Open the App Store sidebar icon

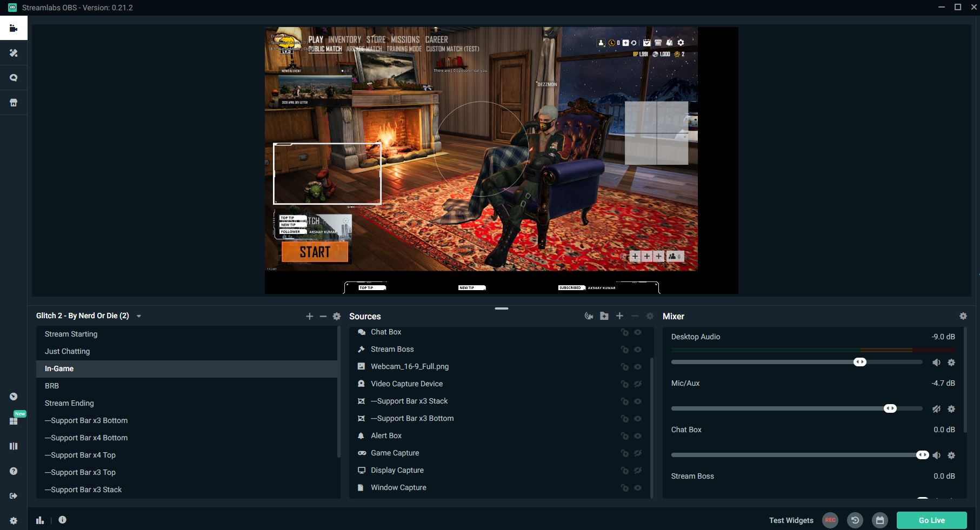coord(14,103)
